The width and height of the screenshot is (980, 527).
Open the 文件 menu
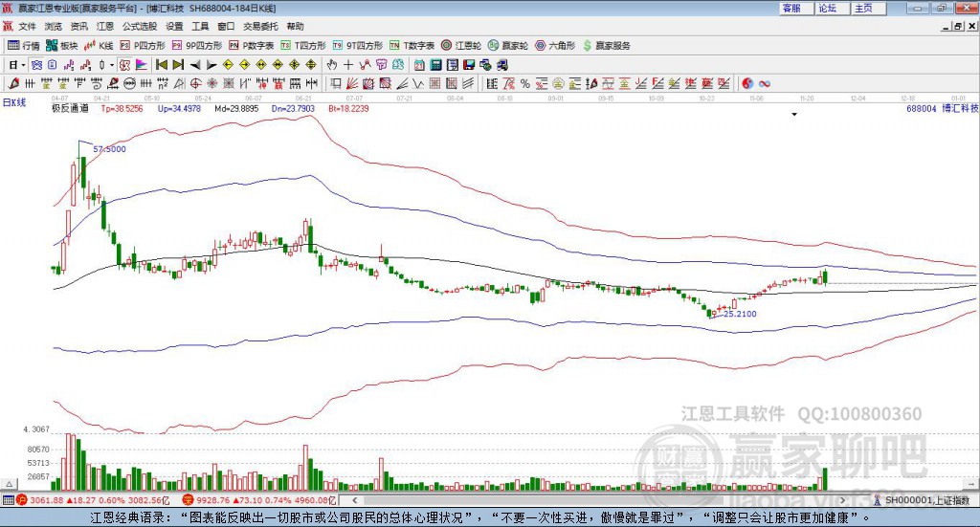click(28, 26)
